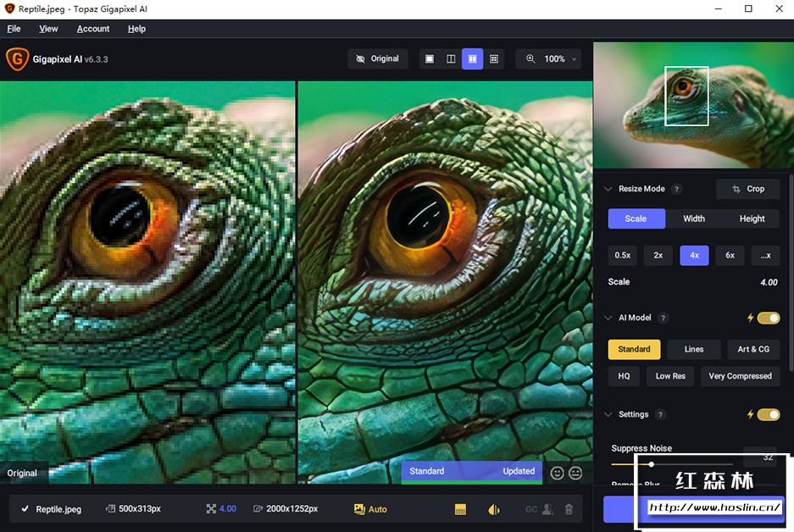Click the yellow blur removal icon in file row

pos(494,509)
